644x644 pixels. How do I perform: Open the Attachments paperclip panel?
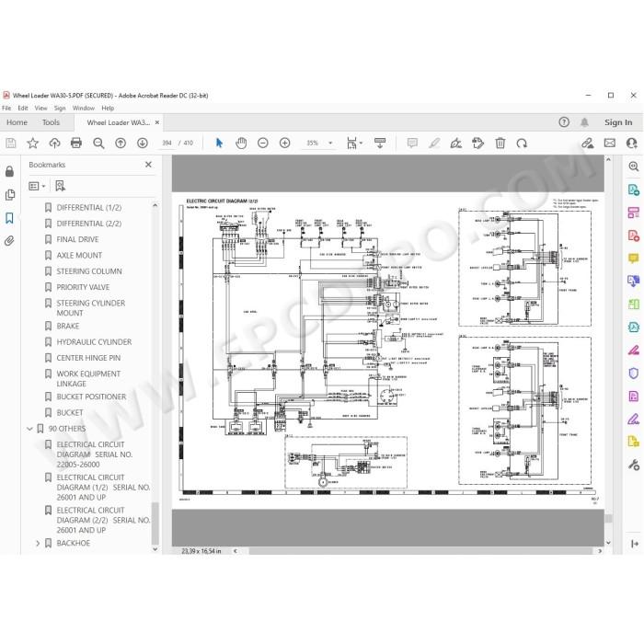click(9, 241)
